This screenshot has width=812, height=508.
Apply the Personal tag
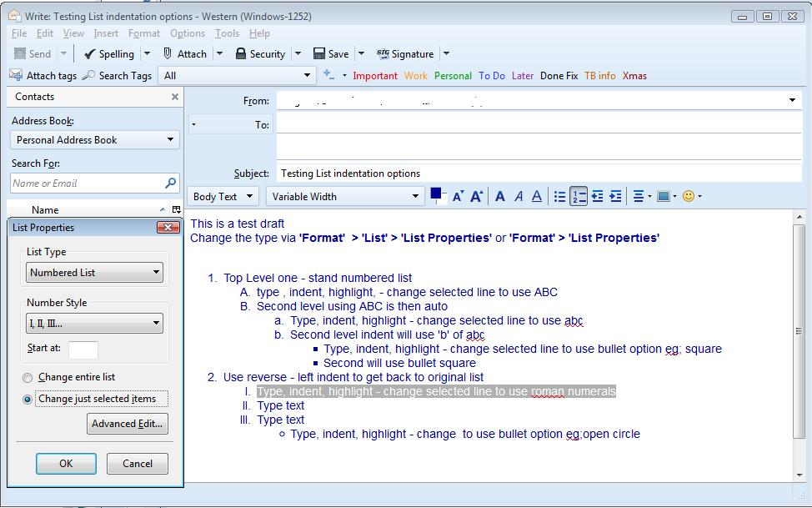453,76
